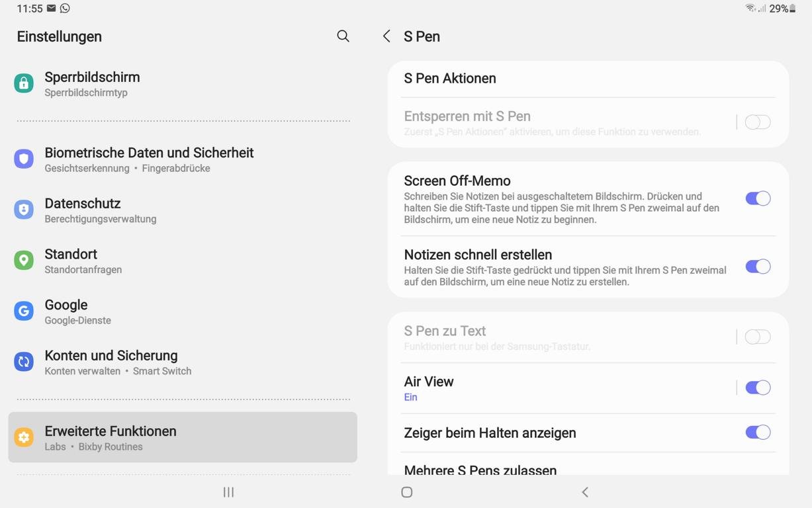Tap "Google-Dienste" subtitle text
This screenshot has width=812, height=508.
point(77,321)
